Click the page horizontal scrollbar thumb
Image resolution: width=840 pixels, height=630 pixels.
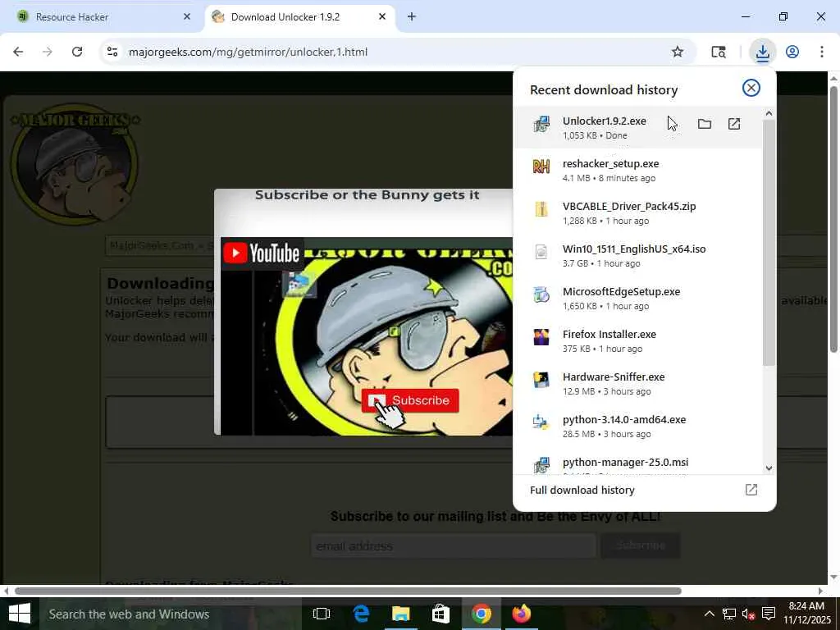click(x=348, y=591)
